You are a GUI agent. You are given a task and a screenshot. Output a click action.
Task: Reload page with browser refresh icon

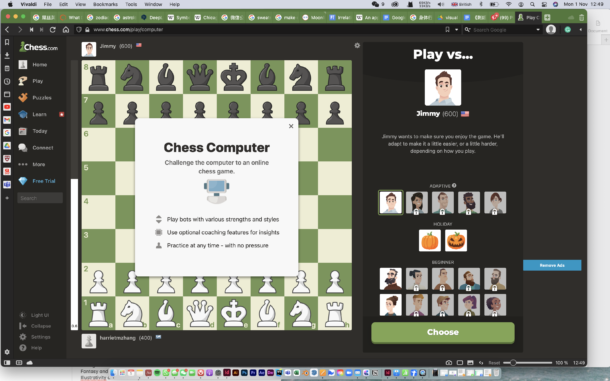53,30
